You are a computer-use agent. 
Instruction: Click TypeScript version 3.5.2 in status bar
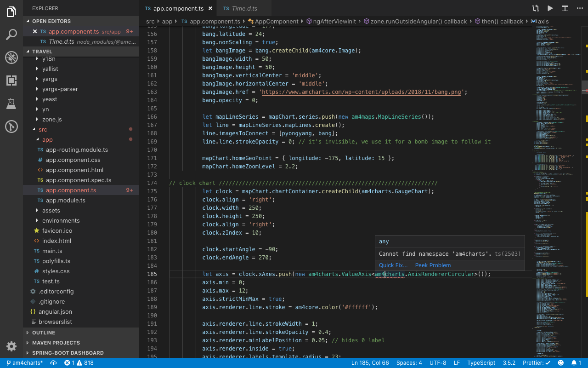[509, 363]
